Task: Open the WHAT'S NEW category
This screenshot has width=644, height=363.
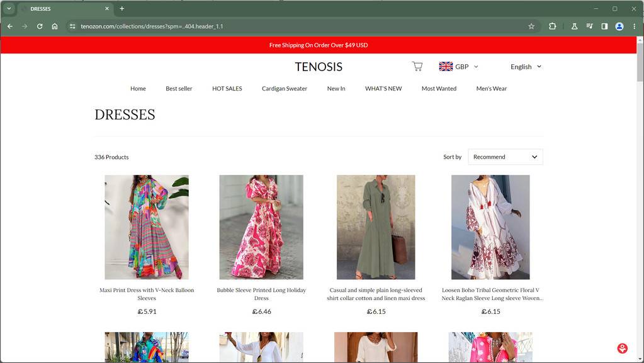Action: (383, 88)
